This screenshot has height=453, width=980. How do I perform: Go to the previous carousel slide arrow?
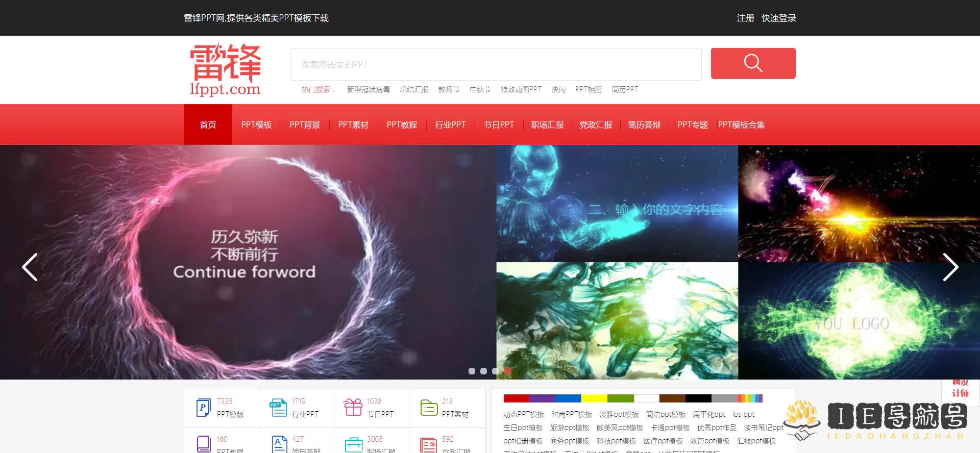[x=30, y=267]
